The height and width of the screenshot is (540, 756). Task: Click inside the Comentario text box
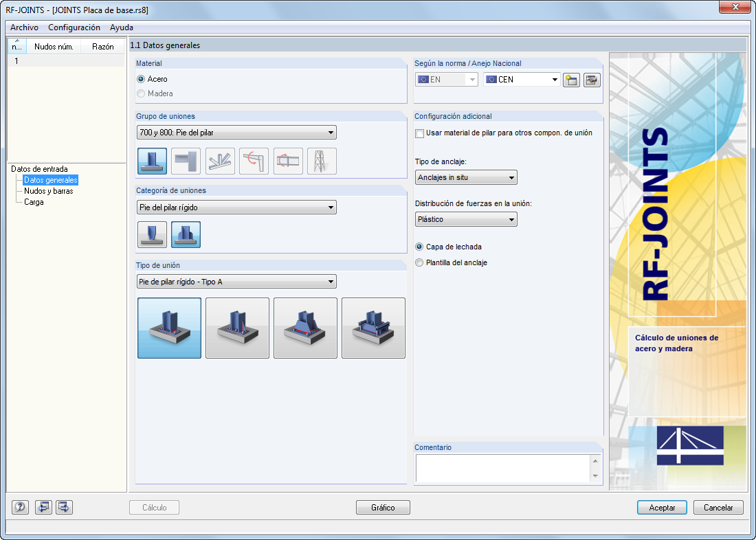coord(503,468)
